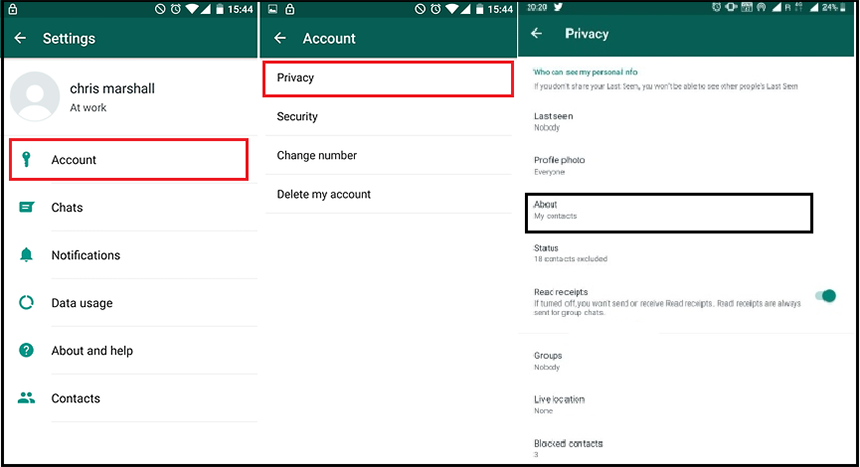
Task: Open the Privacy option in Account
Action: click(388, 79)
